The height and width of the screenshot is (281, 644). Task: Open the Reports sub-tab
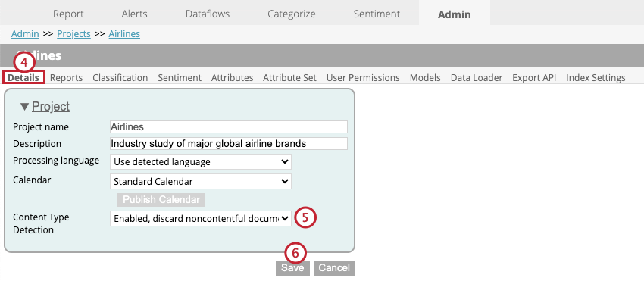click(66, 78)
